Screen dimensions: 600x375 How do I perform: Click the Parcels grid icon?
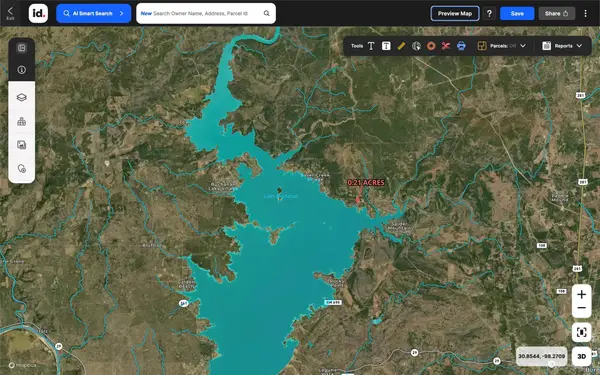[x=482, y=46]
